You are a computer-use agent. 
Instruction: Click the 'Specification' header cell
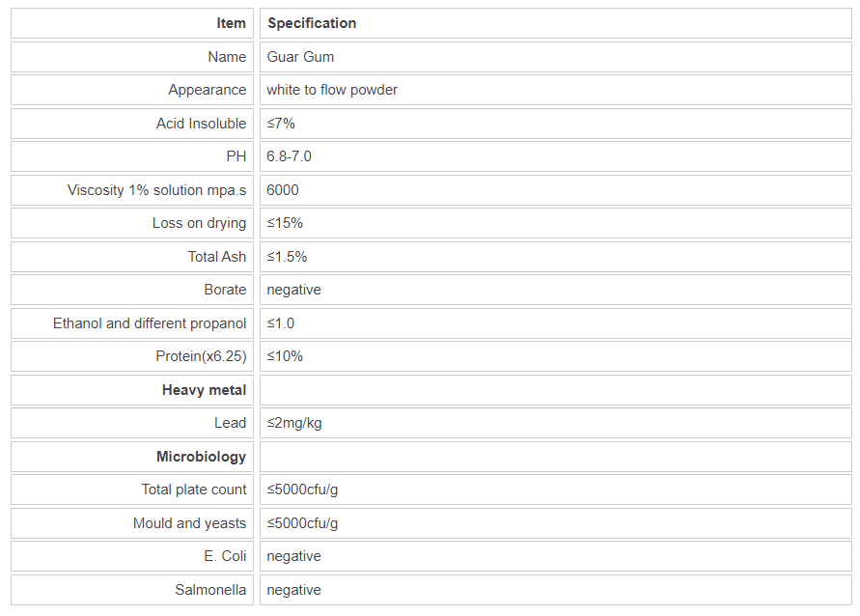pos(312,23)
